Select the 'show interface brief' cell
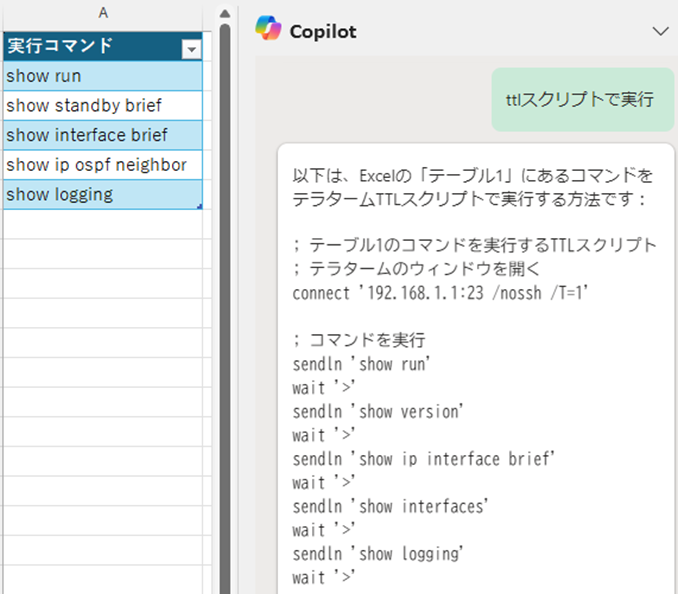The width and height of the screenshot is (678, 594). coord(103,135)
